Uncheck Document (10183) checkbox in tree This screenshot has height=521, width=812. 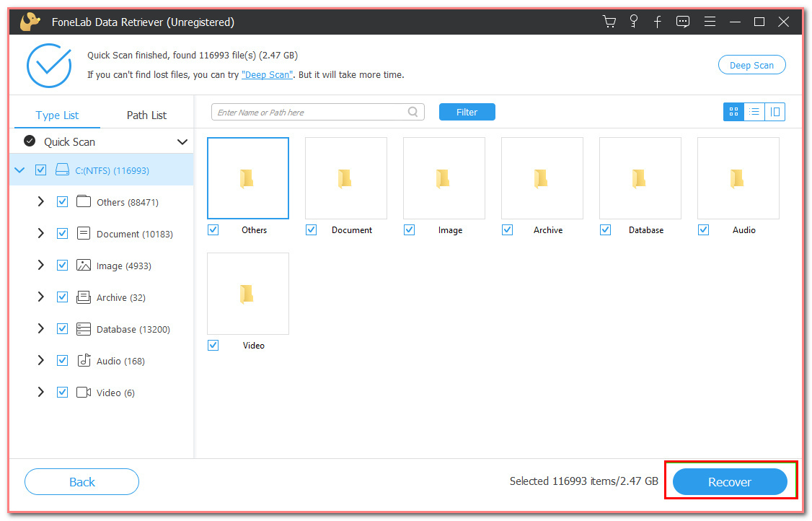62,233
